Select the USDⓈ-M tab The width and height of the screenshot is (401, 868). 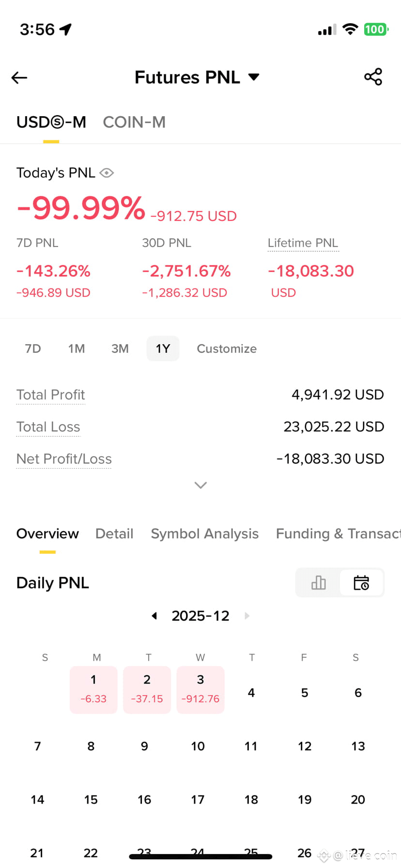51,122
